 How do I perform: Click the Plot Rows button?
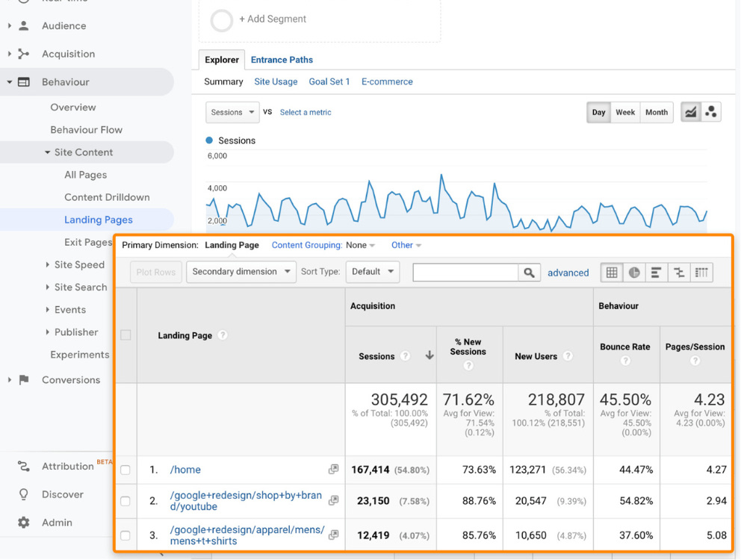point(156,273)
